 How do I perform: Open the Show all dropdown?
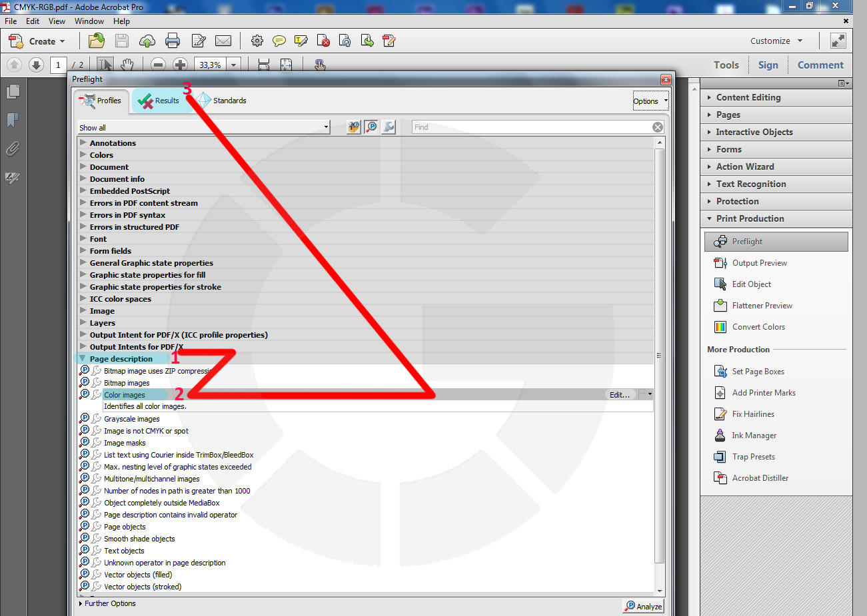point(204,127)
